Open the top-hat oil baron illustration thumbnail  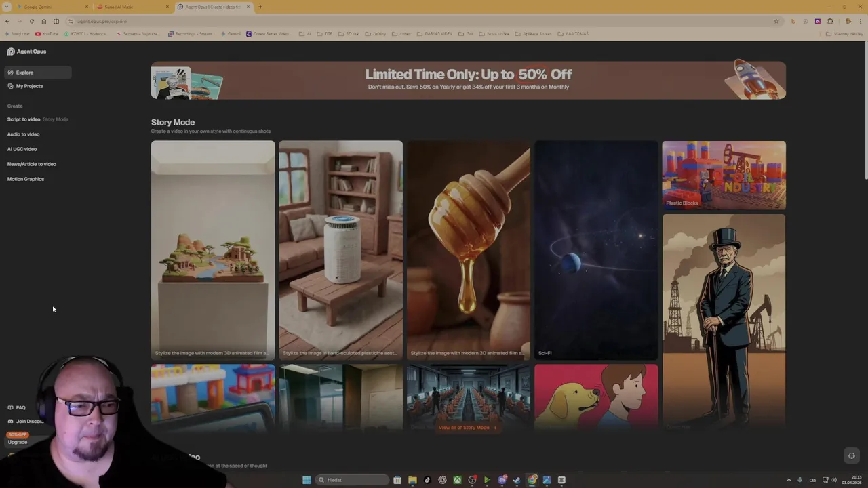[724, 322]
